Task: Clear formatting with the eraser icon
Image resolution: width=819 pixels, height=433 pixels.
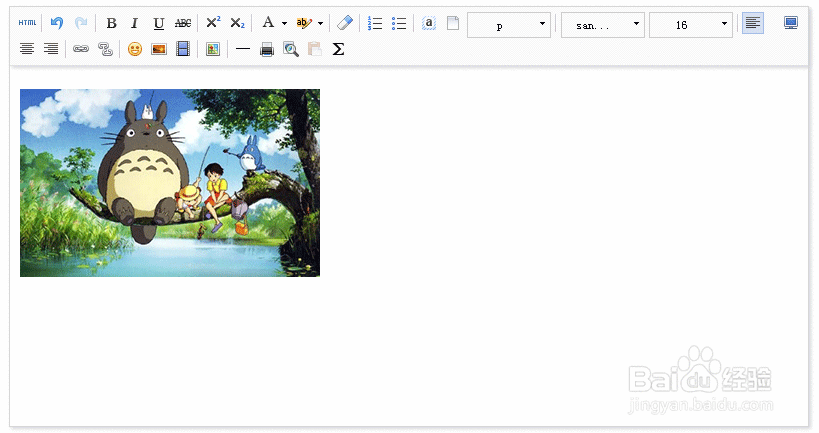Action: (345, 23)
